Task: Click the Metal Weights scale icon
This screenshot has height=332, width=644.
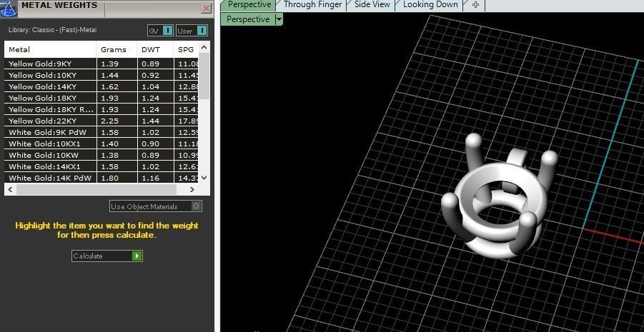Action: [x=9, y=8]
